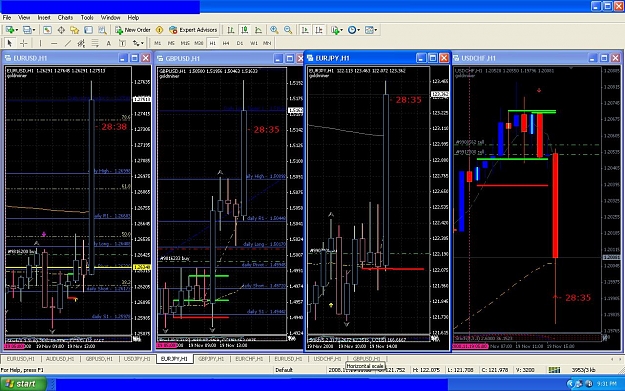Expand the Templates dropdown arrow

pos(376,30)
